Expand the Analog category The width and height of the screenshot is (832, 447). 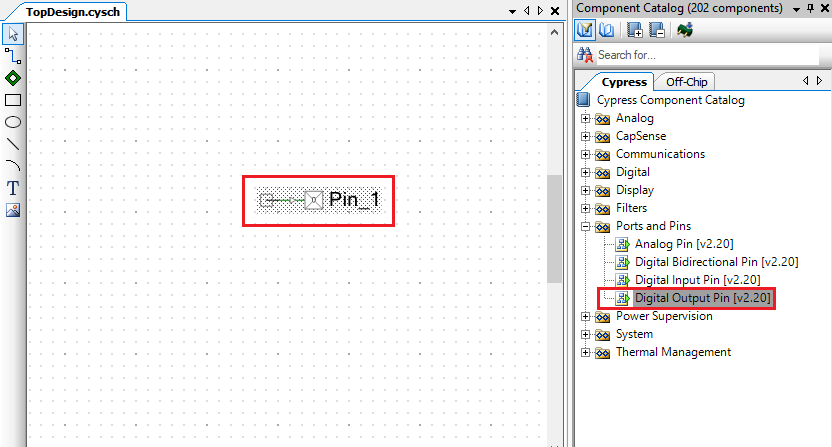pos(585,118)
